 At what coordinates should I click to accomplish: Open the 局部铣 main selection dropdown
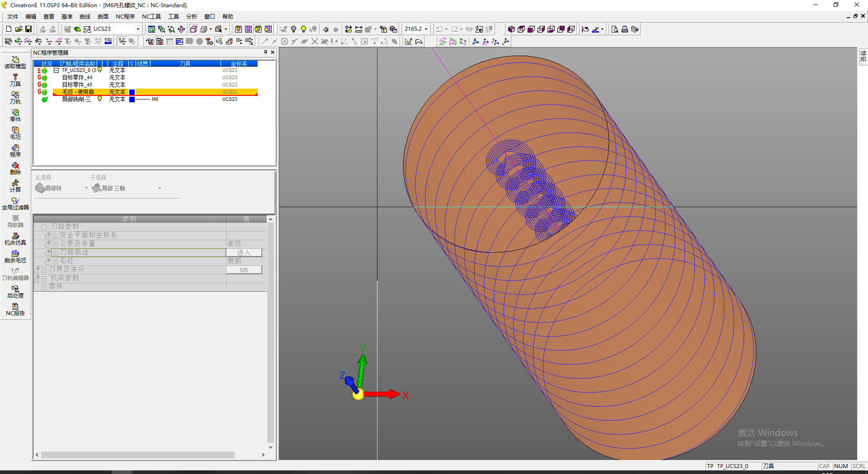pyautogui.click(x=86, y=188)
